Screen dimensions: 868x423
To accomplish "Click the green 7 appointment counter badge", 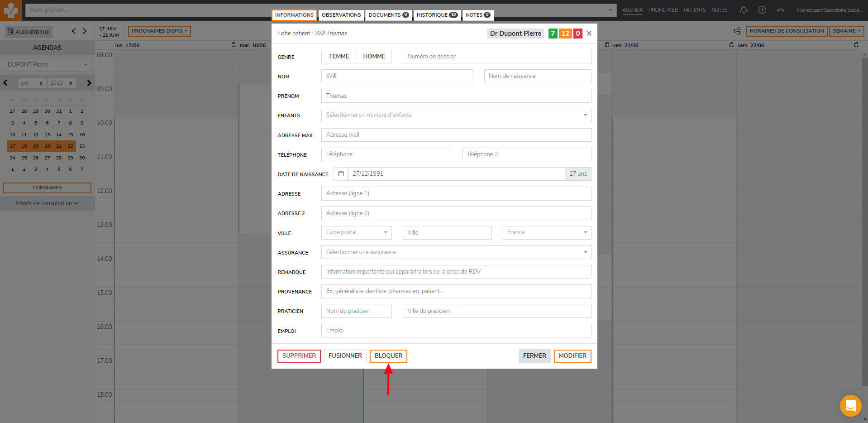I will pos(553,34).
